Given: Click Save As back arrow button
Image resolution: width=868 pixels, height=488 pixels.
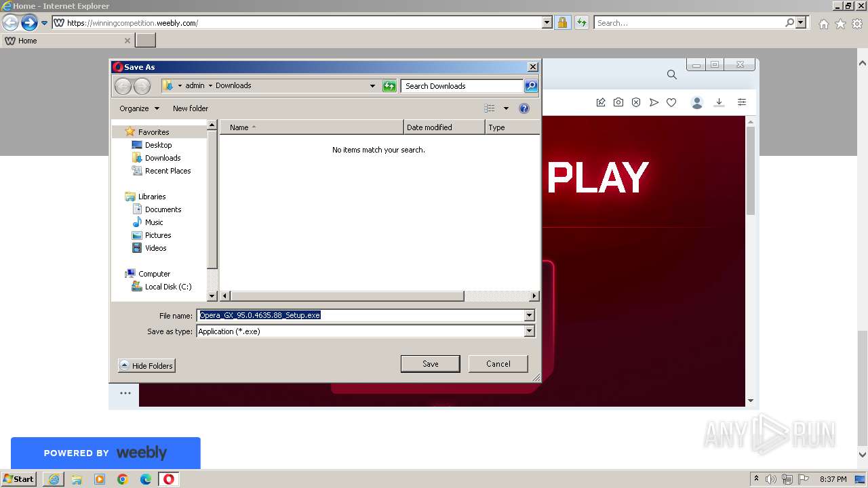Looking at the screenshot, I should click(x=123, y=86).
